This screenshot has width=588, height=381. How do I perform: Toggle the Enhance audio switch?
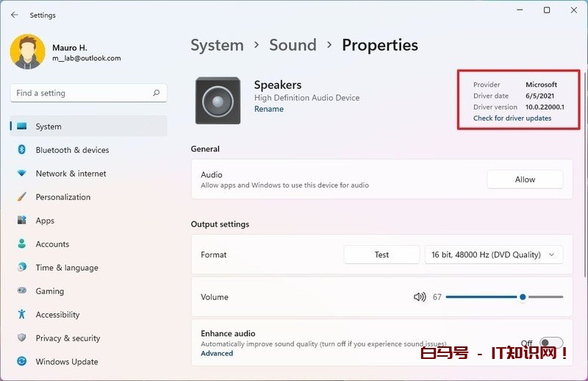[x=551, y=343]
